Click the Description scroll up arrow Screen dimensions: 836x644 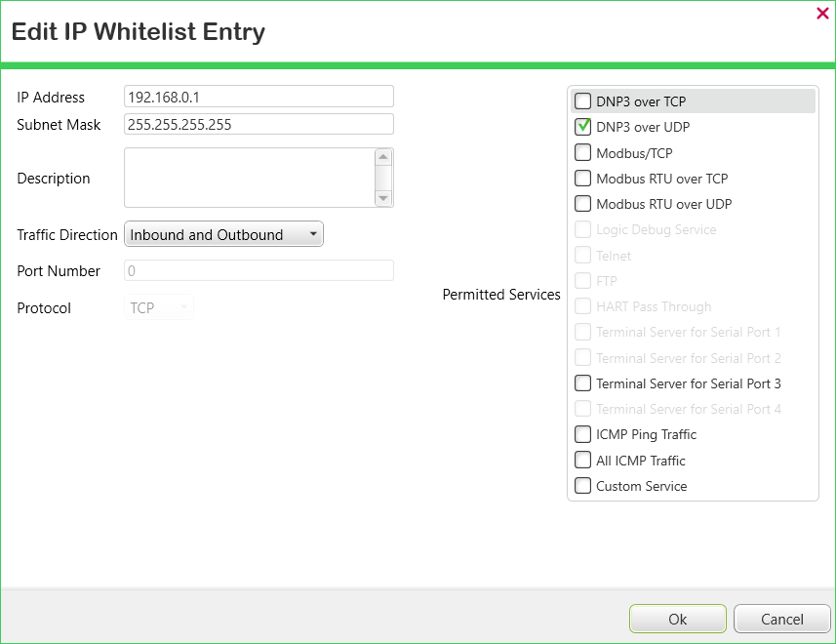pos(382,157)
